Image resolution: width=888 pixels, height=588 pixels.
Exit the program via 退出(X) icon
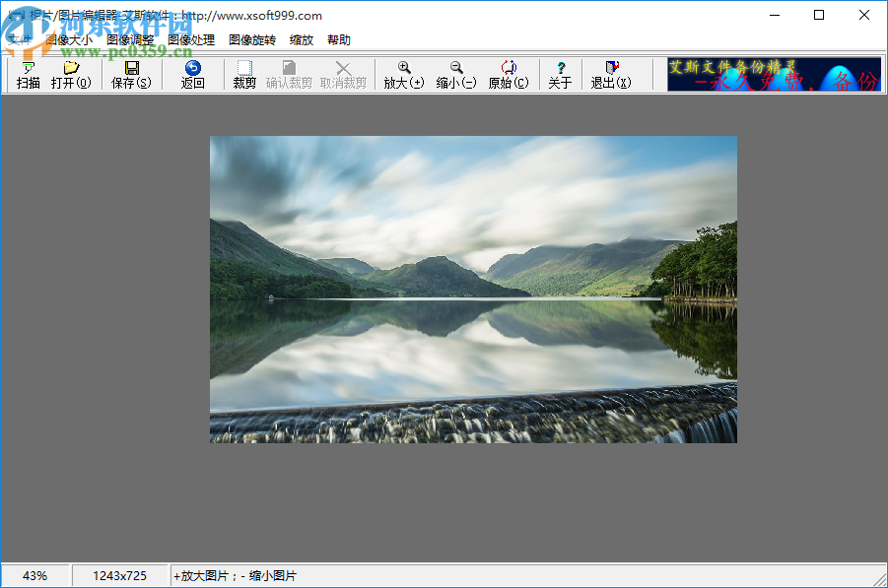click(611, 75)
